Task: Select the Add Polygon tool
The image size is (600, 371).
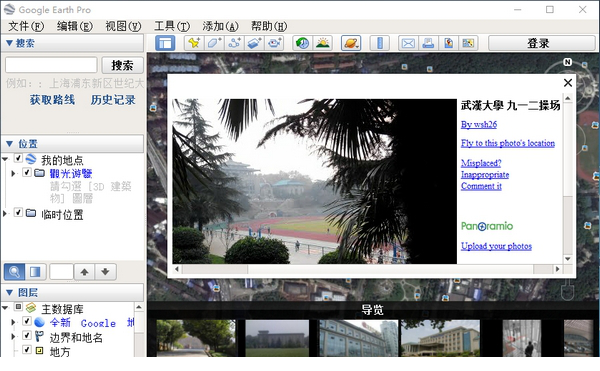Action: click(x=214, y=43)
